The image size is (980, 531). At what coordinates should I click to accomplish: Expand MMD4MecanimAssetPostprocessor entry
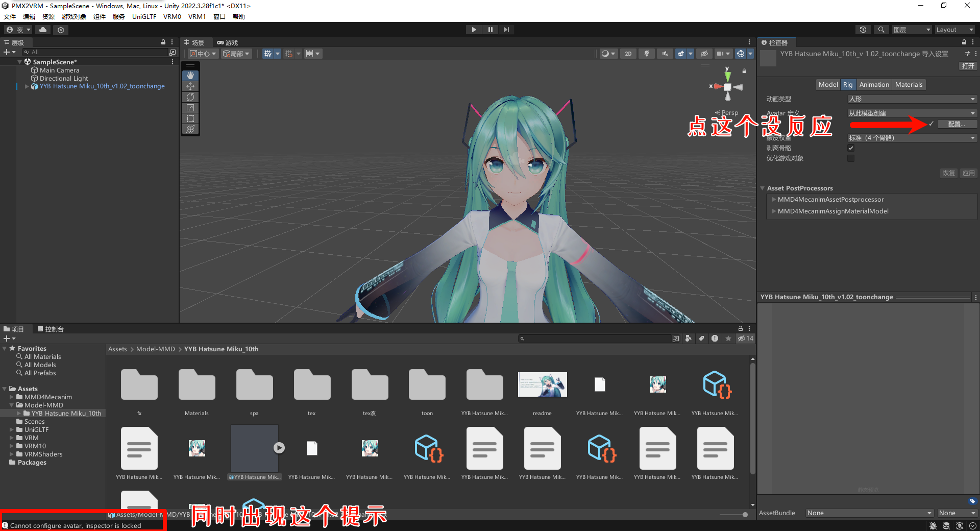coord(774,200)
